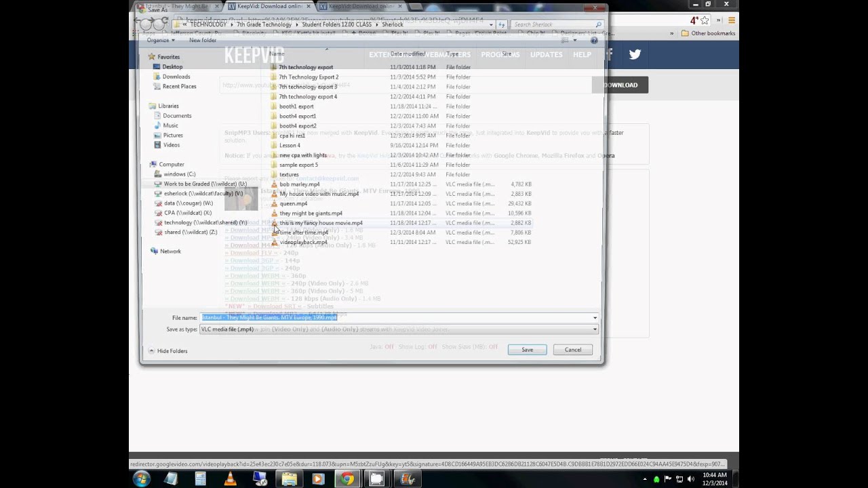
Task: Select Downloads in the Favorites list
Action: click(176, 77)
